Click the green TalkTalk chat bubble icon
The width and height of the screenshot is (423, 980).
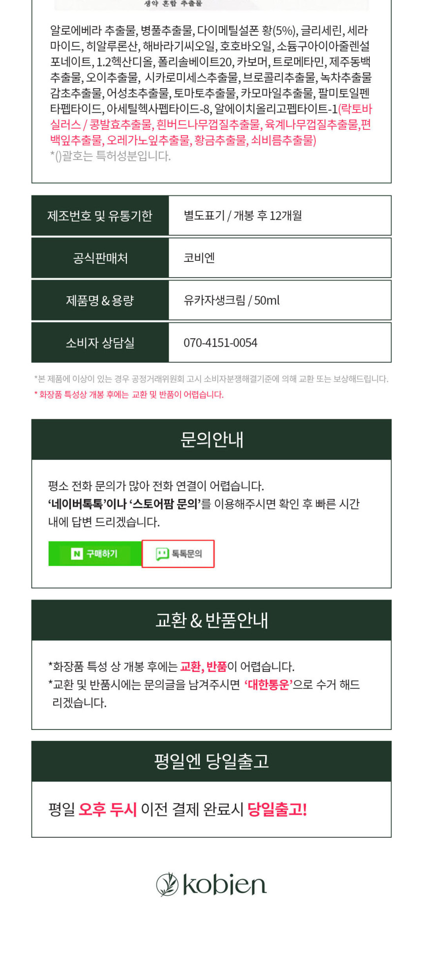pos(162,554)
